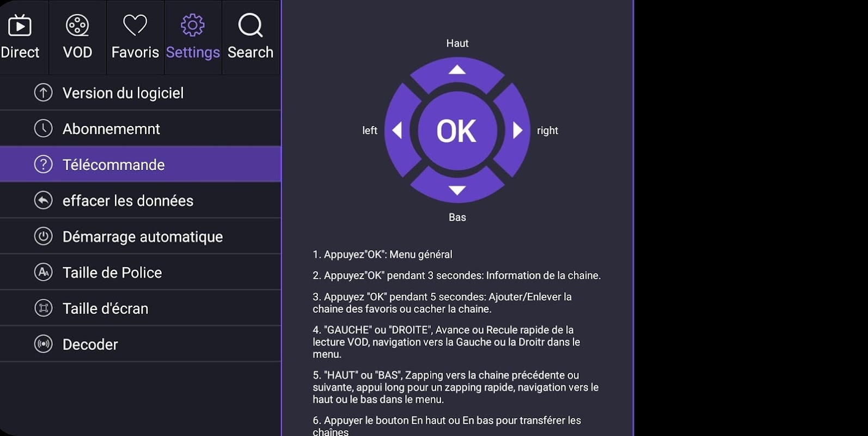Click the Settings gear icon
This screenshot has height=436, width=868.
coord(193,26)
